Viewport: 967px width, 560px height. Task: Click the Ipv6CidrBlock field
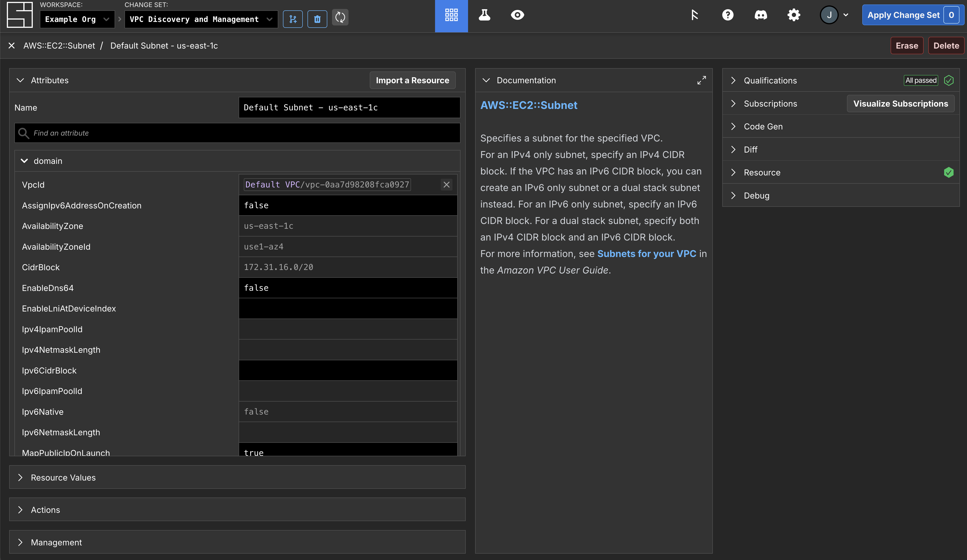[x=348, y=370]
